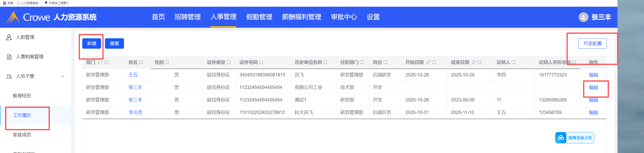Viewport: 644px width, 153px height.
Task: Open search filter for 证件号码 column
Action: click(x=261, y=62)
